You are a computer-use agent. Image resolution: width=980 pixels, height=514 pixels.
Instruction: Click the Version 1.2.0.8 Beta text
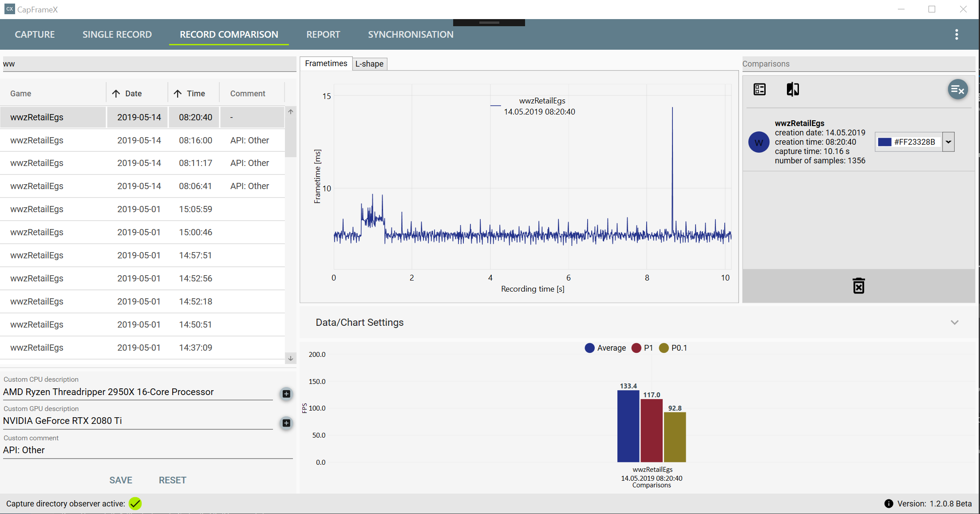935,503
